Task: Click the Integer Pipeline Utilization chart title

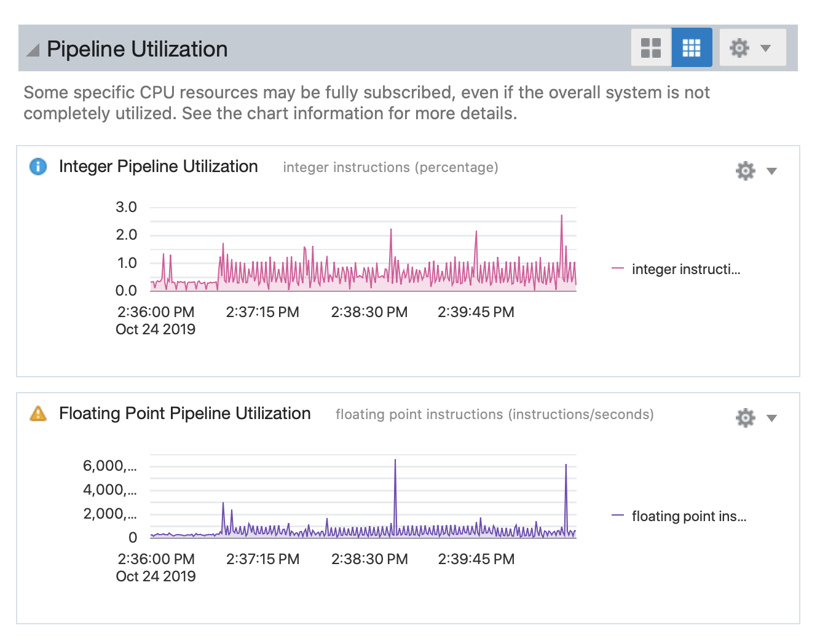Action: (158, 166)
